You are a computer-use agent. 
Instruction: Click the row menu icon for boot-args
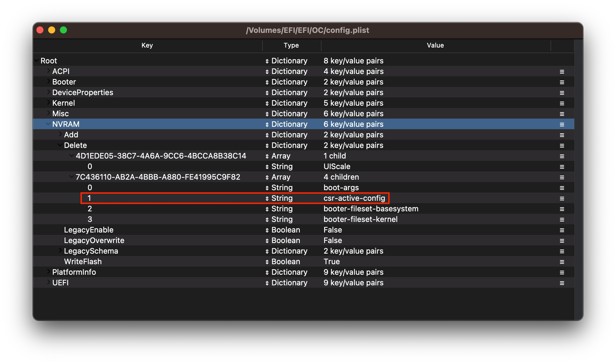point(562,188)
